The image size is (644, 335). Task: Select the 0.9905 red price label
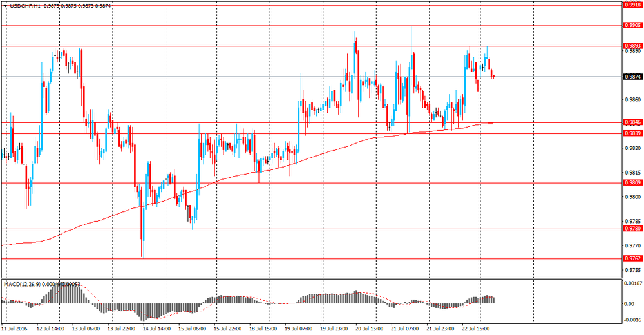click(x=632, y=26)
